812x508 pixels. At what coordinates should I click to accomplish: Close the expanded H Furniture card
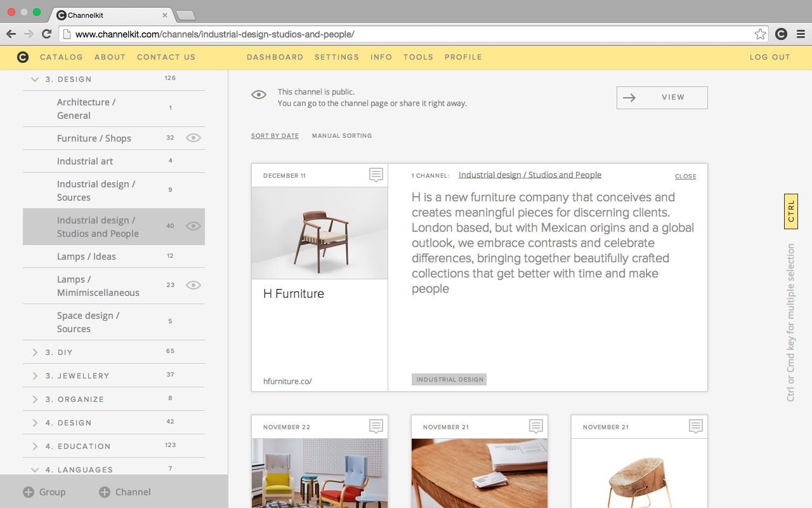[x=685, y=177]
